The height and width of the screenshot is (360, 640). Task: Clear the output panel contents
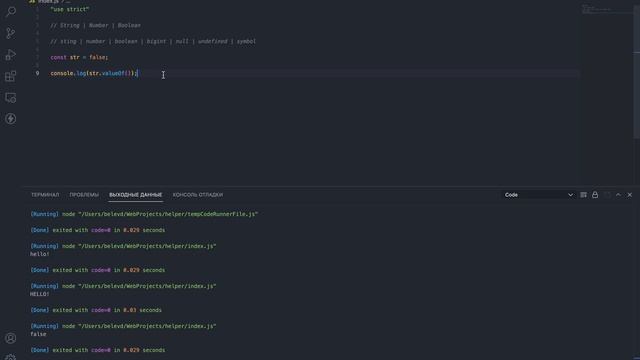point(583,195)
